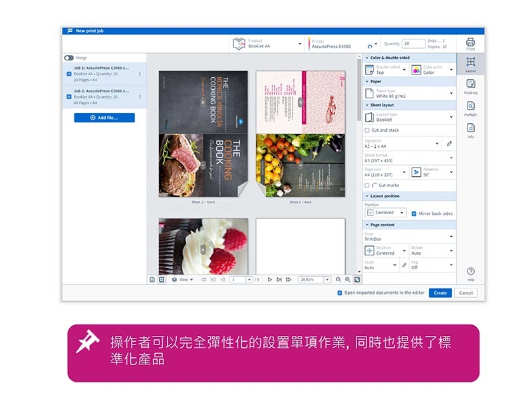Enable the Cut marks checkbox
Image resolution: width=532 pixels, height=399 pixels.
pyautogui.click(x=368, y=186)
